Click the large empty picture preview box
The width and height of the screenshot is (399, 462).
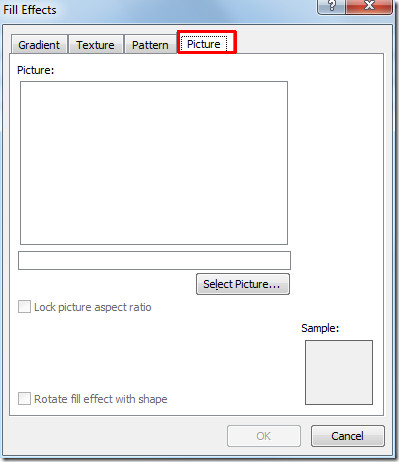coord(154,163)
